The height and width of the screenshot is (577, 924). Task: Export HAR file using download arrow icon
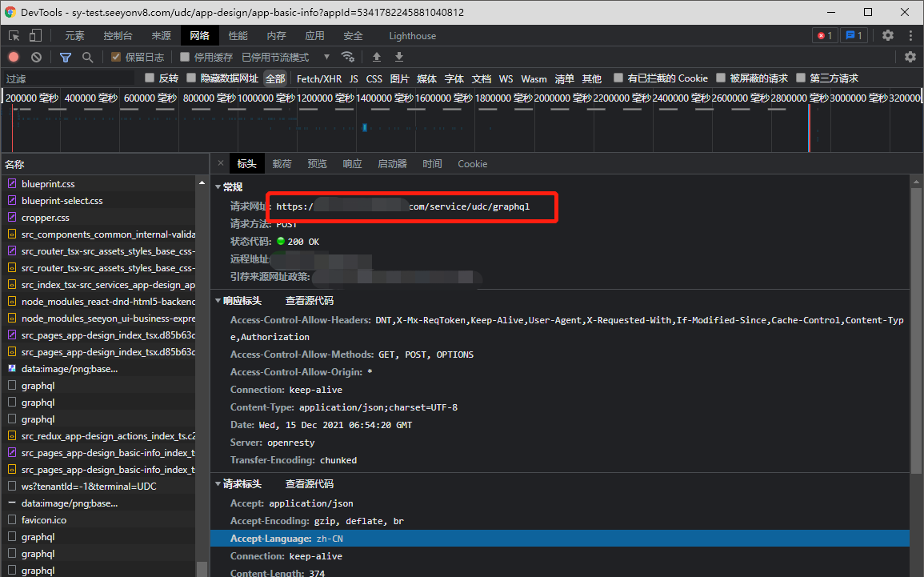398,57
